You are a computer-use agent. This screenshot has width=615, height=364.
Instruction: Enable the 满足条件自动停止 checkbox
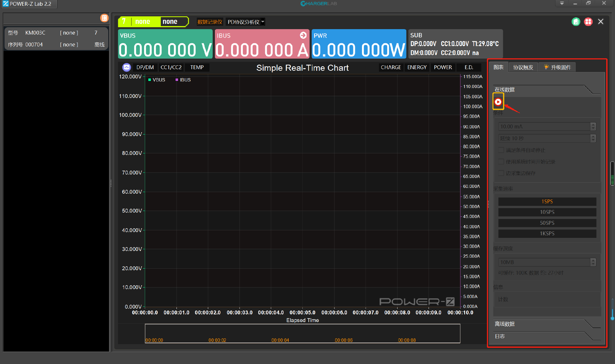pyautogui.click(x=501, y=150)
